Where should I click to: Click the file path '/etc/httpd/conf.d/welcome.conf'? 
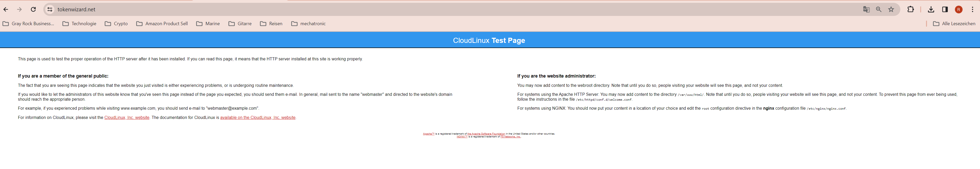pyautogui.click(x=604, y=100)
